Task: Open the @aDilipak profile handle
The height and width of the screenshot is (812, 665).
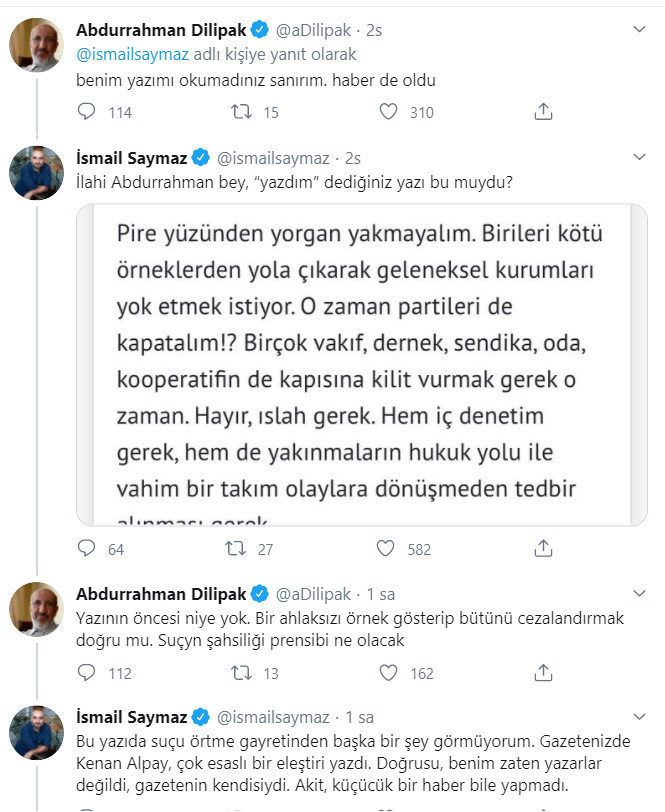Action: tap(317, 29)
